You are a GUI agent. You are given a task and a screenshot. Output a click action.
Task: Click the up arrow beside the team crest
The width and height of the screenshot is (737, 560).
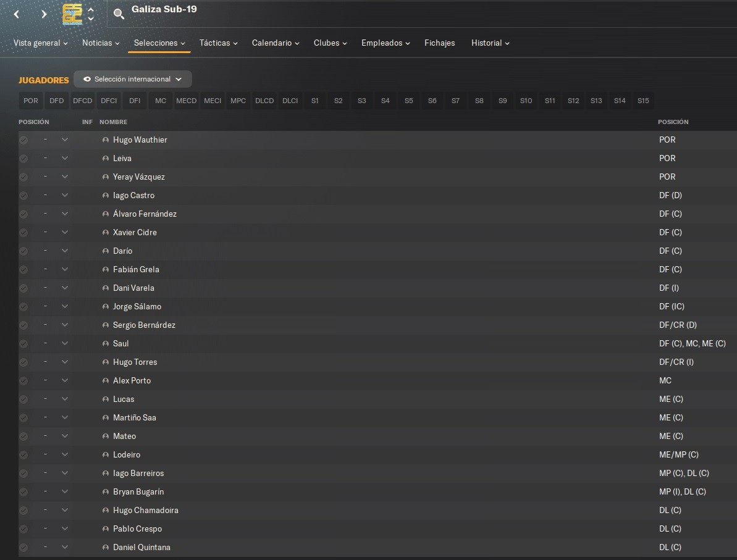click(x=91, y=9)
